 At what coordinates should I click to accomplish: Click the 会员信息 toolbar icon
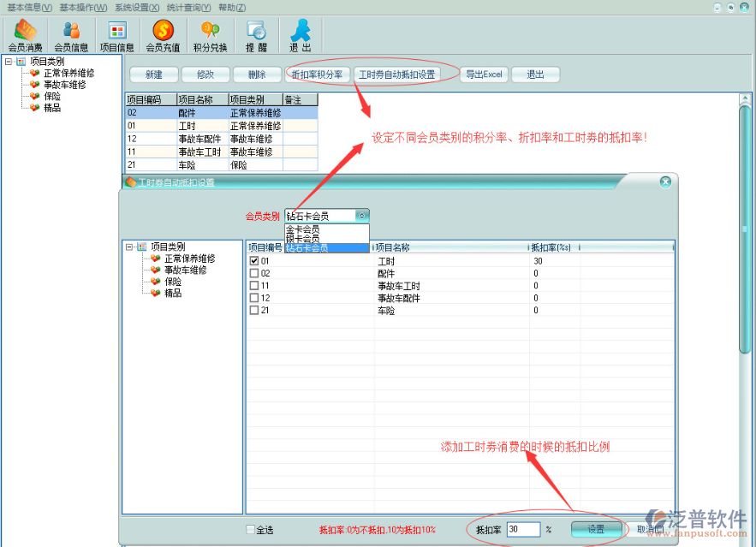coord(71,36)
